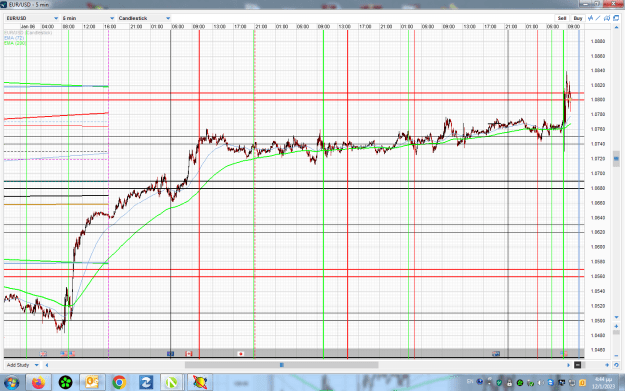The height and width of the screenshot is (391, 625).
Task: Expand the Add Study dropdown arrow
Action: 37,365
